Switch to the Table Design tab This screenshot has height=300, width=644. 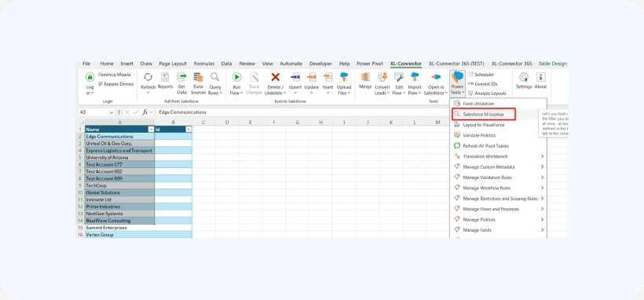(553, 64)
